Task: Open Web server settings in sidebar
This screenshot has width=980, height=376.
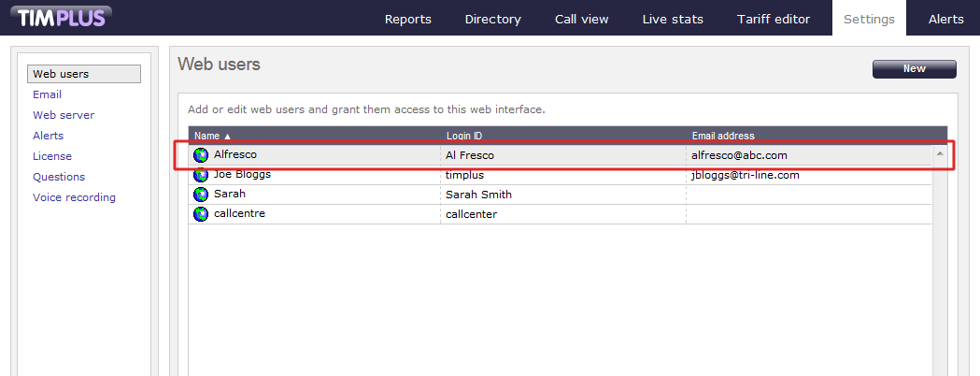Action: [64, 115]
